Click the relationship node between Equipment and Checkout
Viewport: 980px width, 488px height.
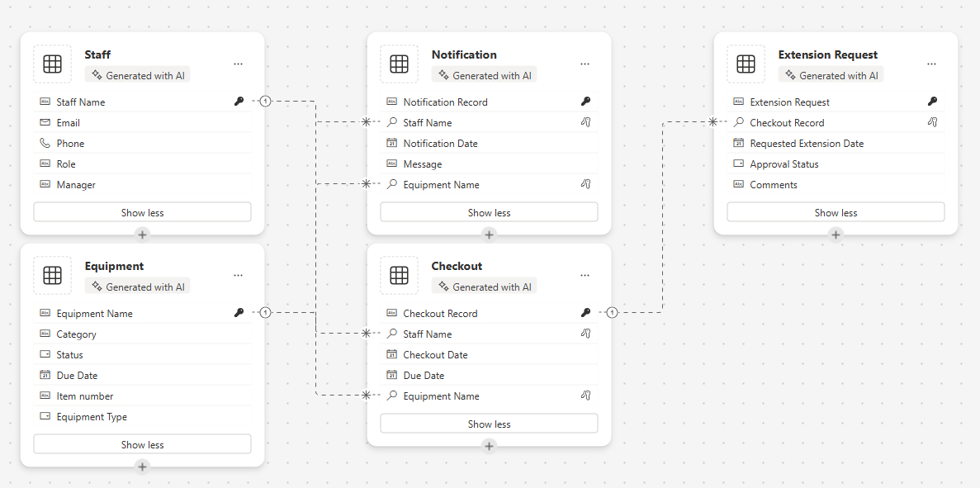pos(265,313)
